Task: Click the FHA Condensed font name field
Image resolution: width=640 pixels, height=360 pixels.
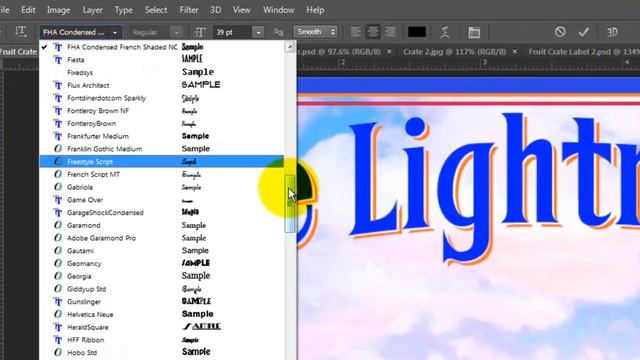Action: [75, 32]
